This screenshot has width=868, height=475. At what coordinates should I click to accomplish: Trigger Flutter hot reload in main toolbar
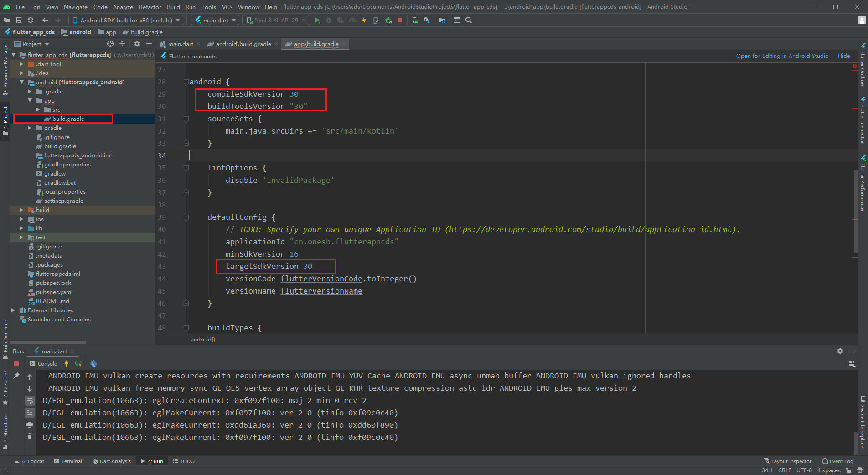tap(364, 20)
